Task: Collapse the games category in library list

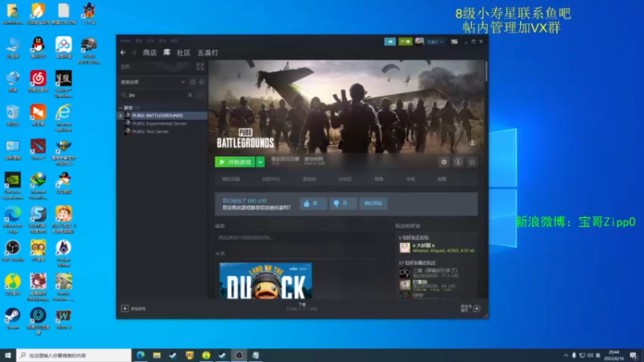Action: point(121,108)
